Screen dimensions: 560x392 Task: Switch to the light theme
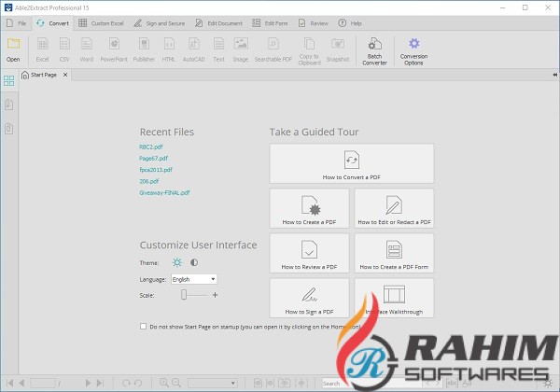click(x=177, y=262)
